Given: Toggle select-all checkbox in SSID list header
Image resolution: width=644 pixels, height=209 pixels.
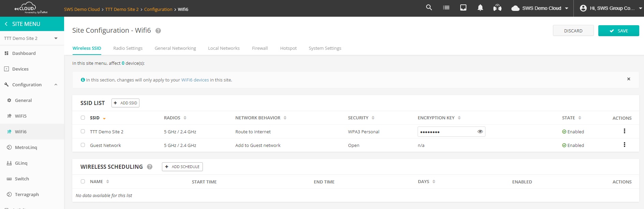Looking at the screenshot, I should (83, 118).
